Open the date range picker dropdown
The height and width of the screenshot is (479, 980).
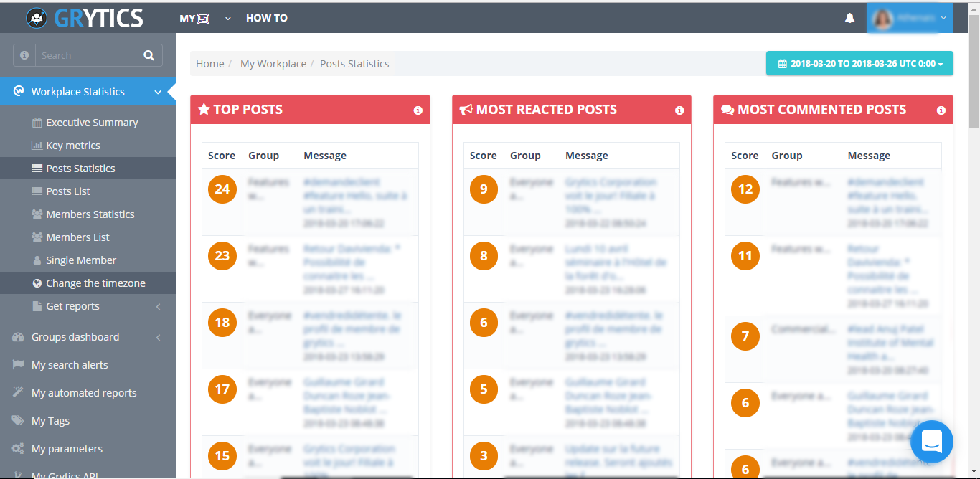tap(859, 63)
